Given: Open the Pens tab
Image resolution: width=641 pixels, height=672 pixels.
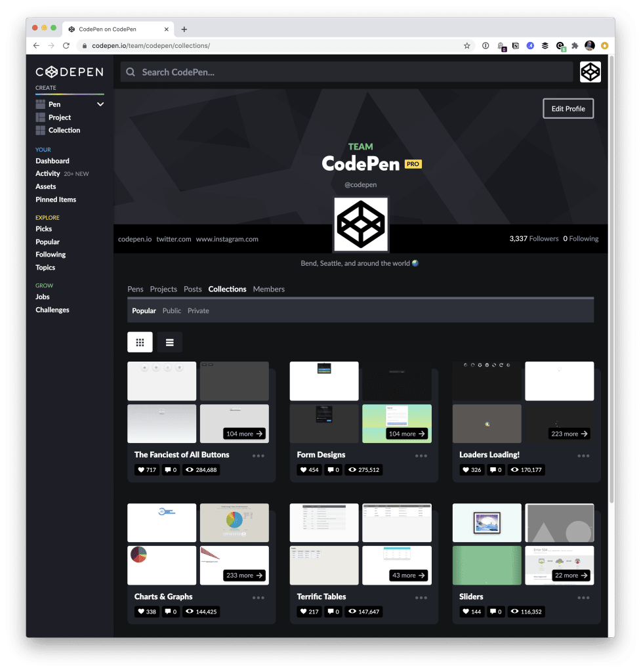Looking at the screenshot, I should pos(135,289).
